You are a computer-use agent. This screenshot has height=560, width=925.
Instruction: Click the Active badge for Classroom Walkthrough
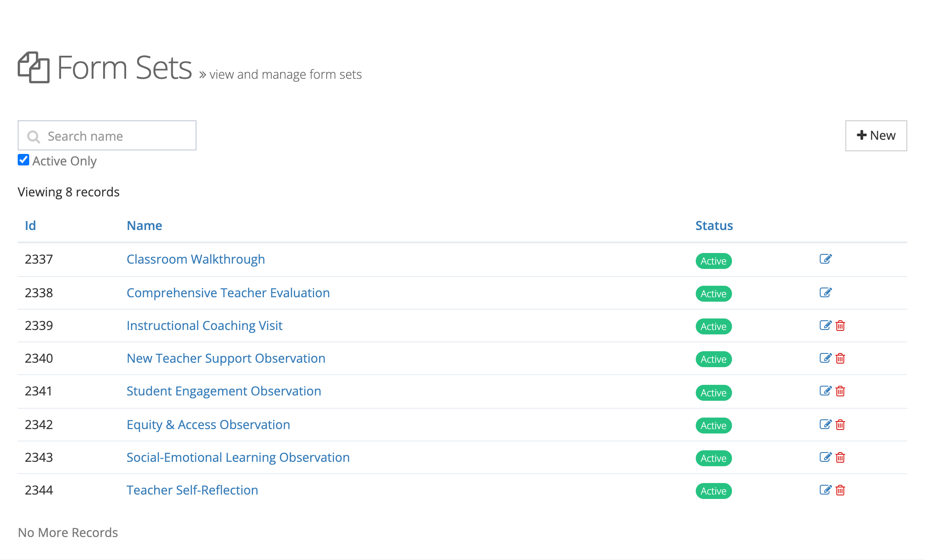click(713, 261)
